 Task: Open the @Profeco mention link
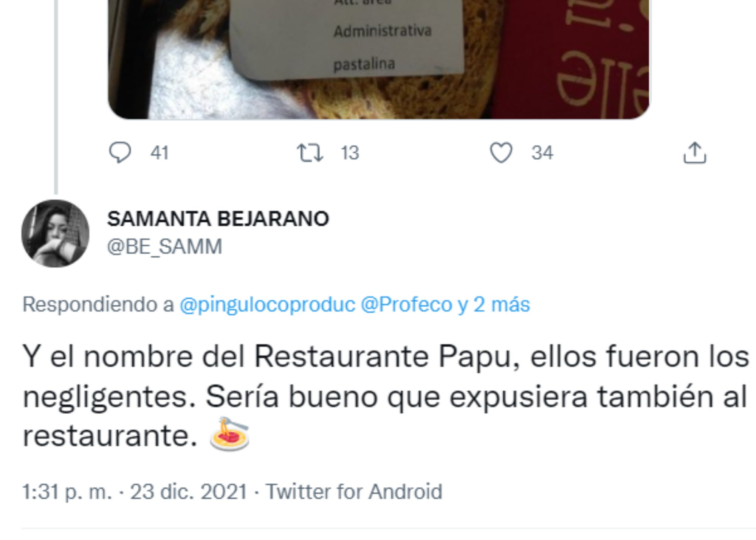click(x=406, y=304)
